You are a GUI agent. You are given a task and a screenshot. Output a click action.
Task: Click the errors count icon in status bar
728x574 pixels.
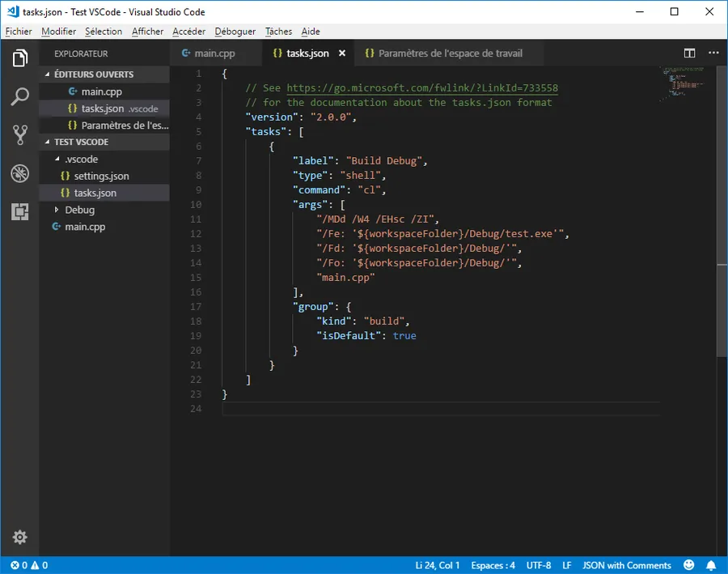click(x=15, y=565)
